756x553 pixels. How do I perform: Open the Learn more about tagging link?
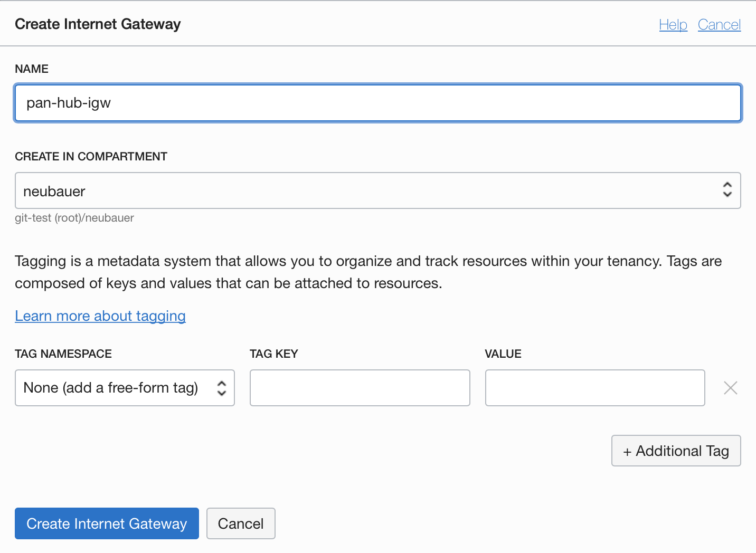pyautogui.click(x=100, y=316)
